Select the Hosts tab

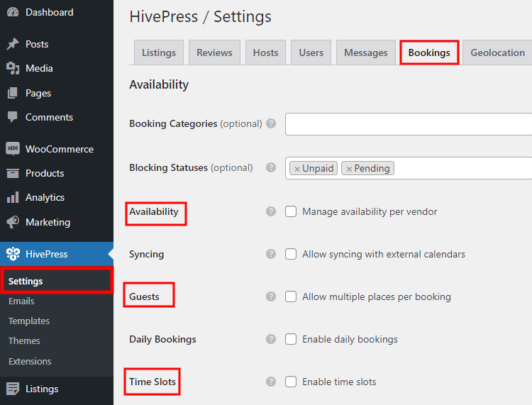[266, 52]
